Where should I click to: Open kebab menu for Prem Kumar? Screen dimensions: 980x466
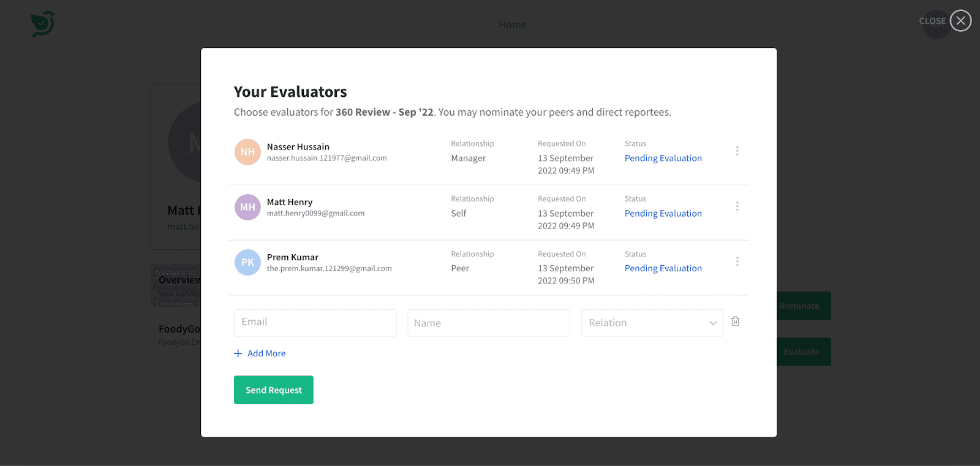737,261
